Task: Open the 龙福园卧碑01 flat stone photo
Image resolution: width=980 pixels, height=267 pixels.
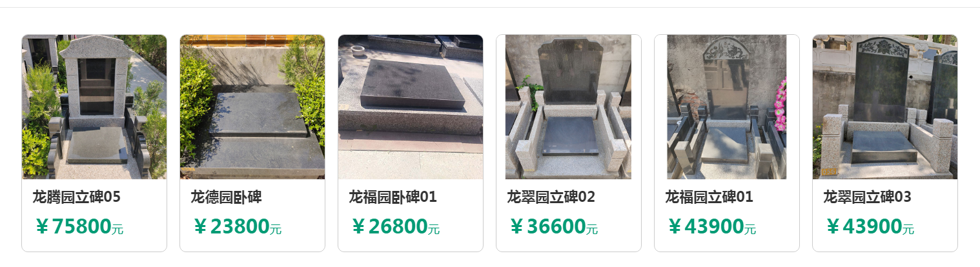Action: (x=411, y=107)
